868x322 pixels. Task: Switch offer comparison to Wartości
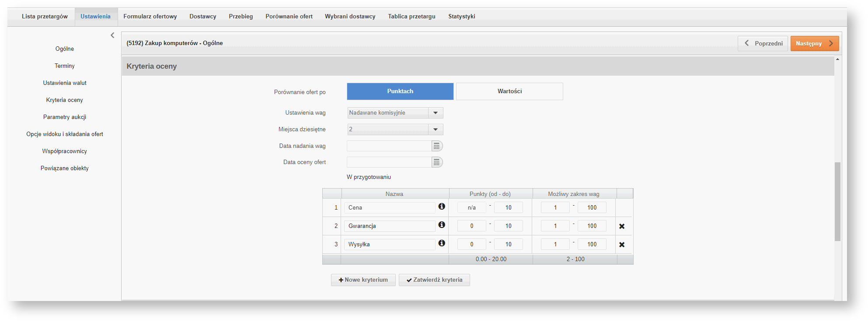point(509,91)
